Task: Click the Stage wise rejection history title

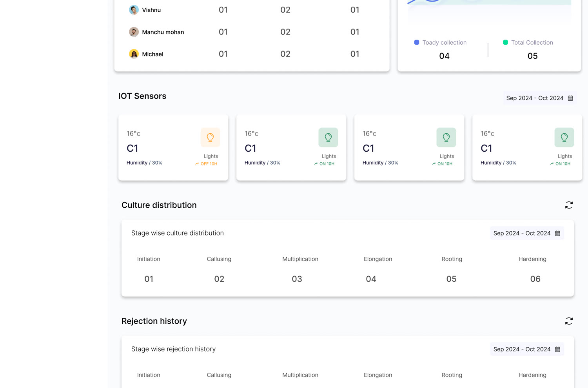Action: 173,349
